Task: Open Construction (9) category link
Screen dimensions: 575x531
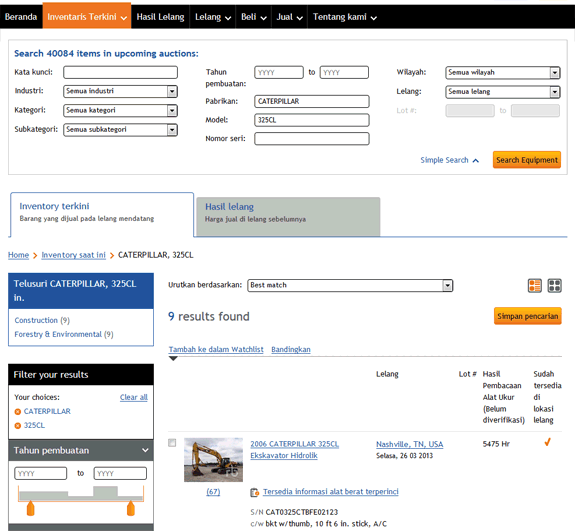Action: pos(42,320)
